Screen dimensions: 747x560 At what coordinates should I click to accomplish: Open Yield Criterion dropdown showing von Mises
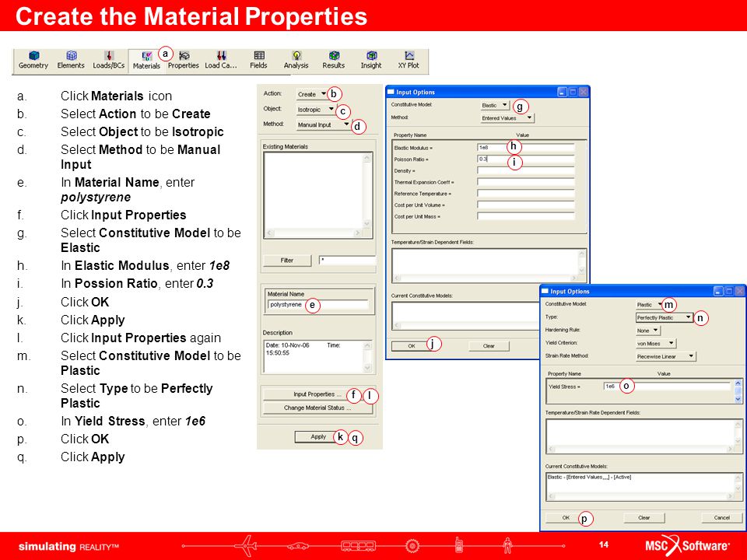655,343
